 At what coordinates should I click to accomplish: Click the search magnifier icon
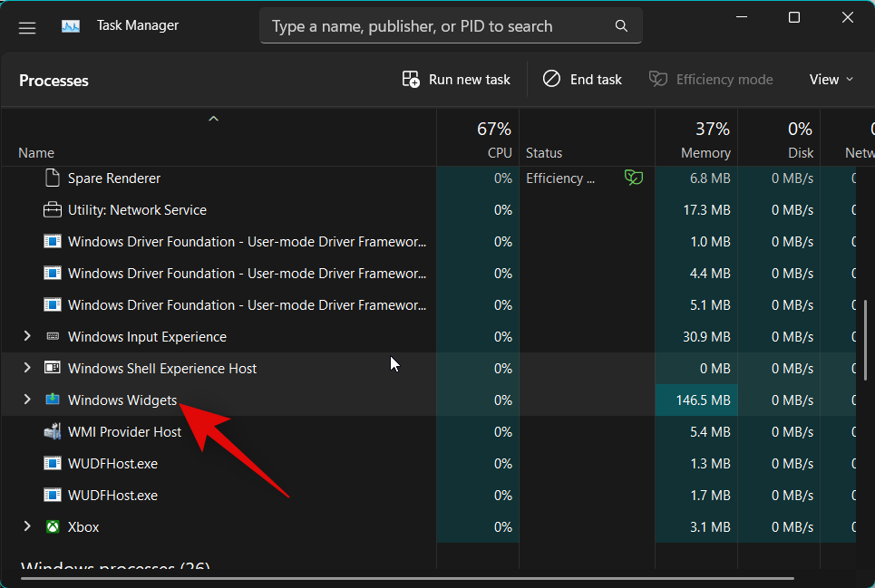(x=621, y=26)
